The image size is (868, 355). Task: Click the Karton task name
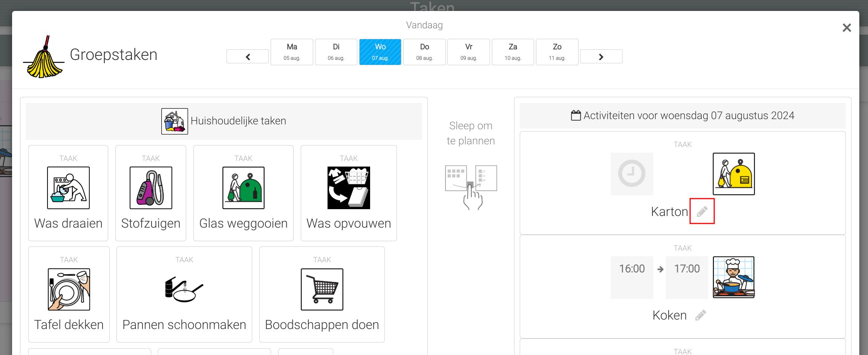669,212
